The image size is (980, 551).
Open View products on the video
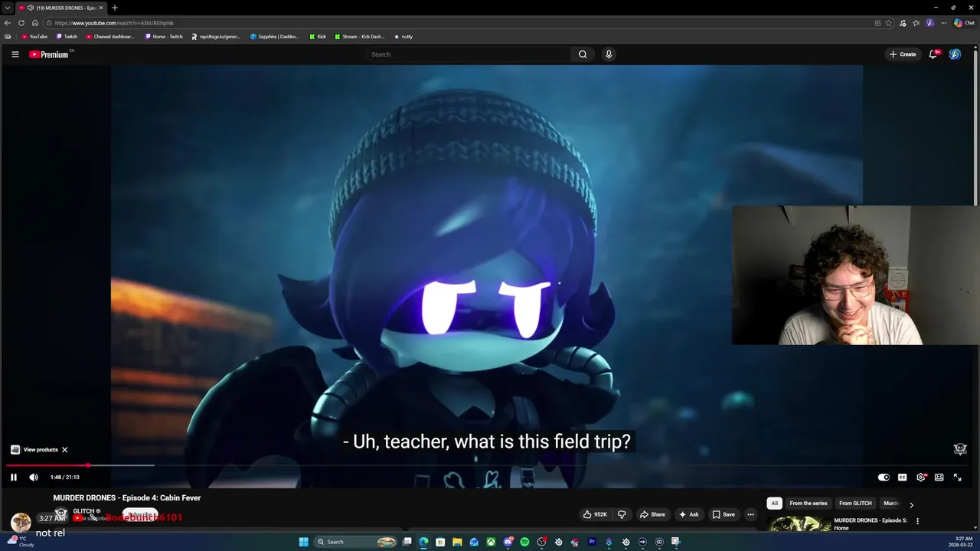[x=34, y=449]
